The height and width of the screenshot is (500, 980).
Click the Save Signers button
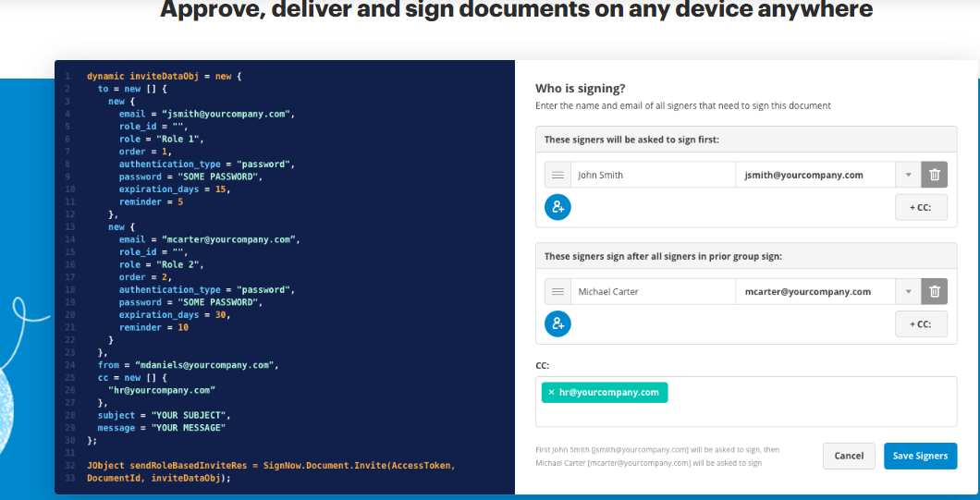(x=920, y=456)
